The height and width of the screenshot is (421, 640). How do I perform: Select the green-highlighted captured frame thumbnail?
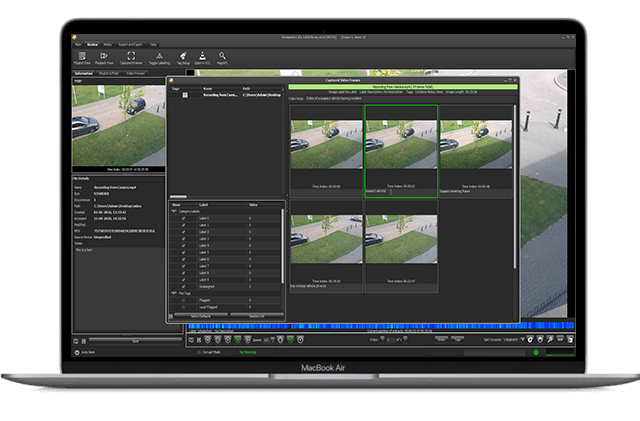tap(400, 150)
